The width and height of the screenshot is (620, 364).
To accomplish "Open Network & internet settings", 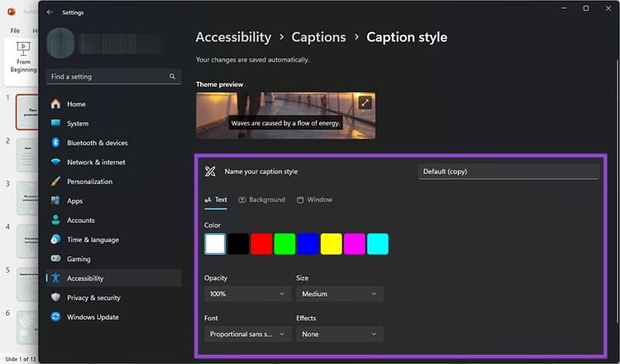I will pos(96,162).
